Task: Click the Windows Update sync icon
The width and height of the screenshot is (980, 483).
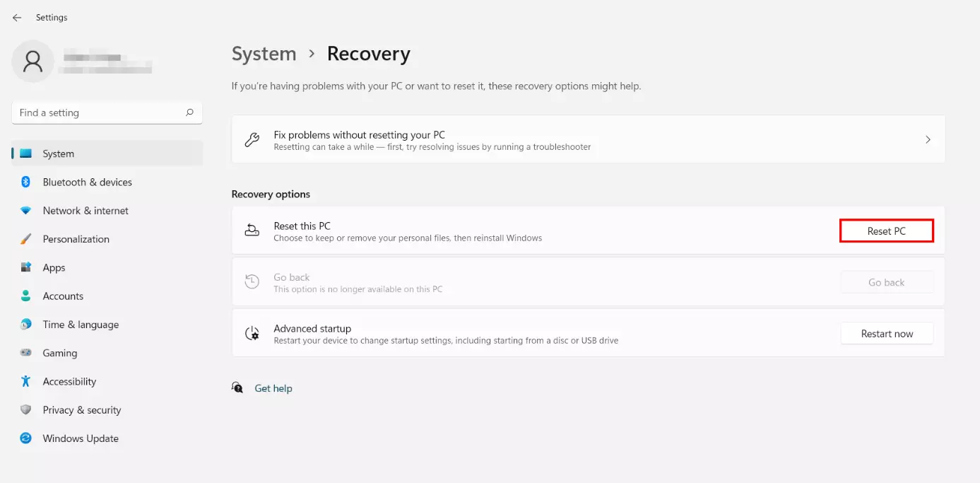Action: coord(26,438)
